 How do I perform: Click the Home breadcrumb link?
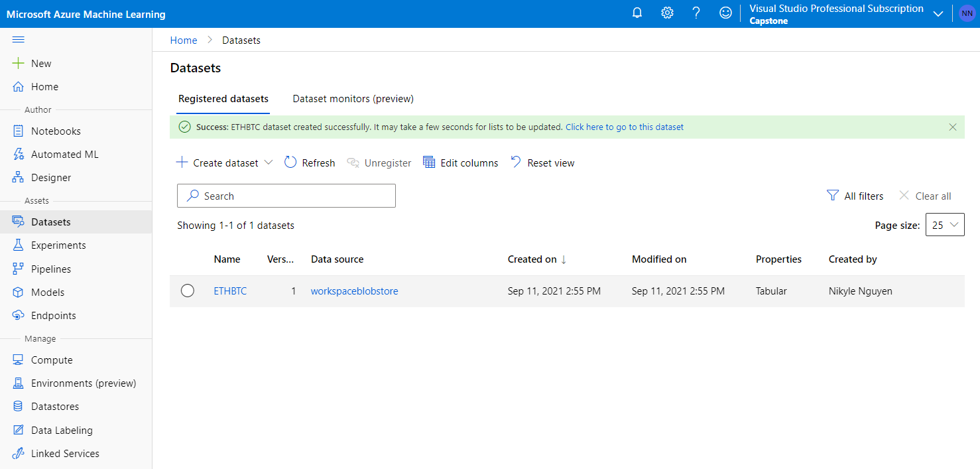pos(184,40)
